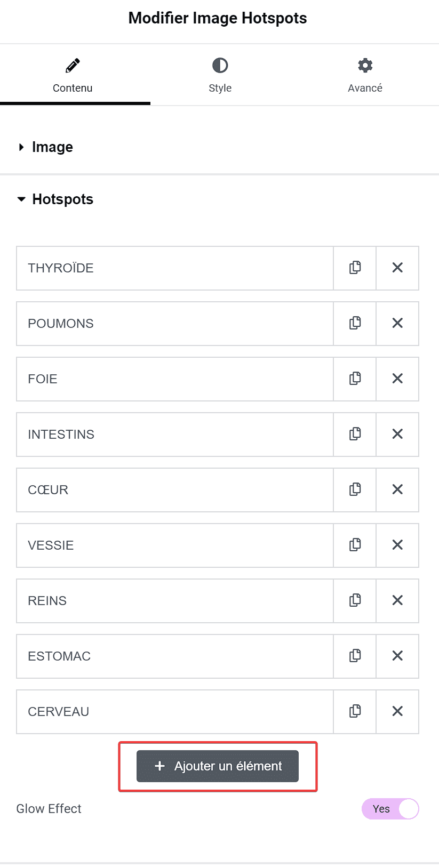
Task: Open the Avancé tab
Action: click(365, 75)
